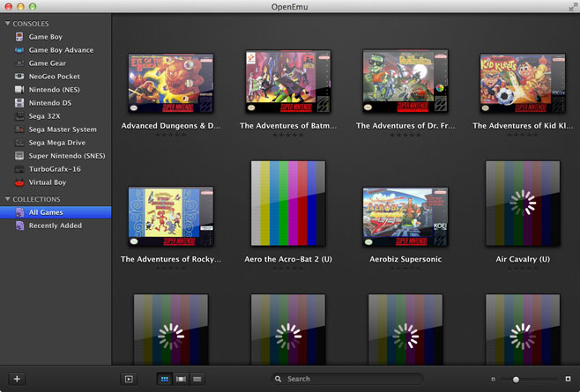Click the NeoGeo Pocket console icon
Screen dimensions: 580x392
tap(19, 76)
